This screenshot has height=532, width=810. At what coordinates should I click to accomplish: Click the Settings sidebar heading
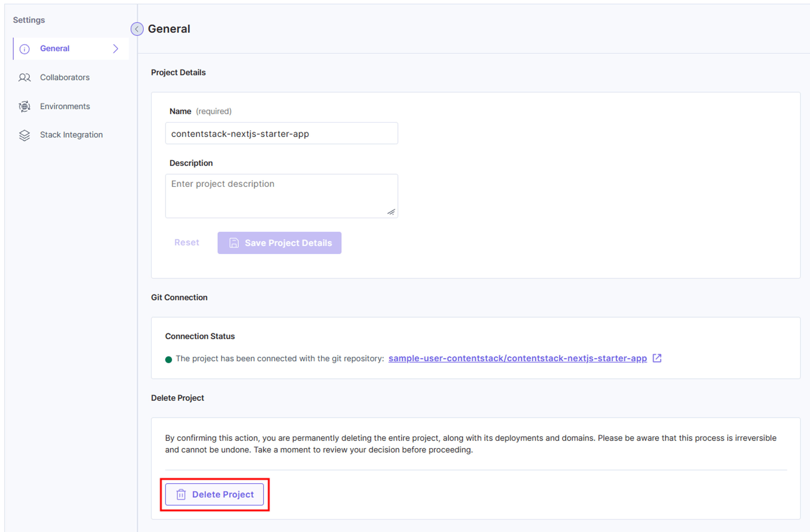(x=29, y=20)
